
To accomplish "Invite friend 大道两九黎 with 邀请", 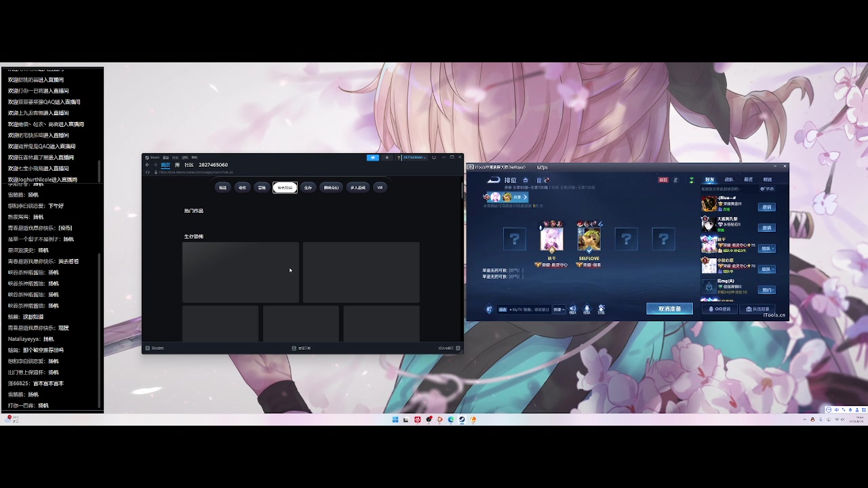I will pyautogui.click(x=767, y=228).
